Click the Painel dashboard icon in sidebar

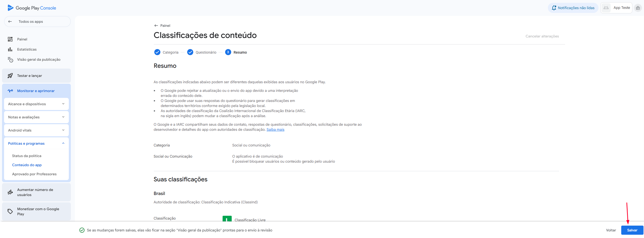point(10,39)
